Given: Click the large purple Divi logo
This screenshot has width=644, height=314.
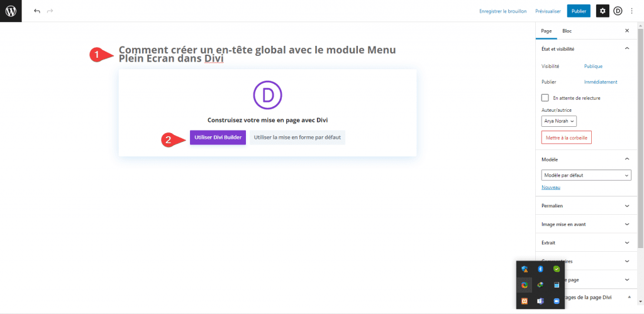Looking at the screenshot, I should point(267,95).
